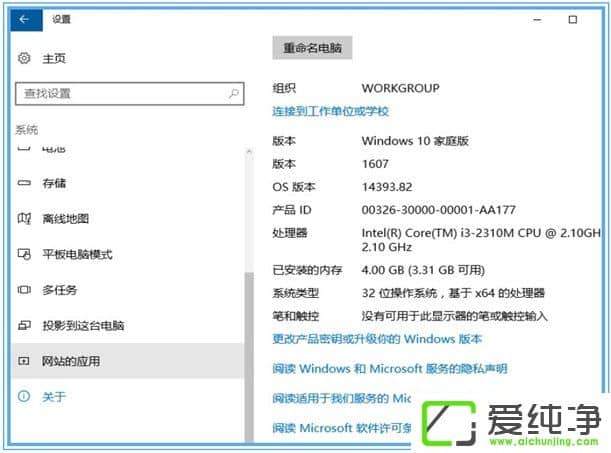Click product ID 00326-30000-00001-AA177

[438, 210]
